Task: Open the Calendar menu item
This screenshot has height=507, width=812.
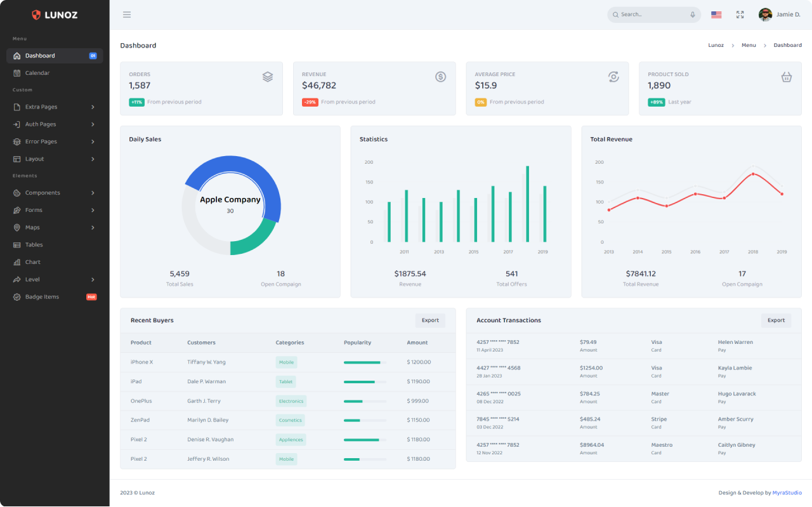Action: 37,73
